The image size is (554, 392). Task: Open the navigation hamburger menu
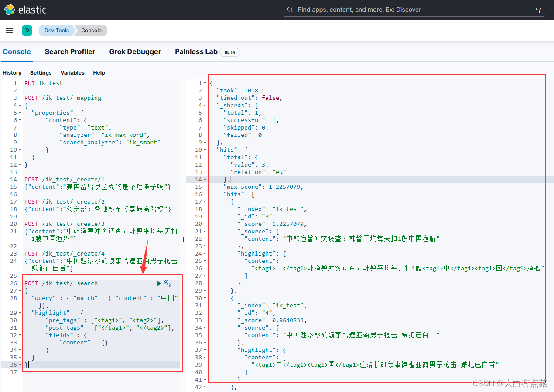tap(10, 31)
